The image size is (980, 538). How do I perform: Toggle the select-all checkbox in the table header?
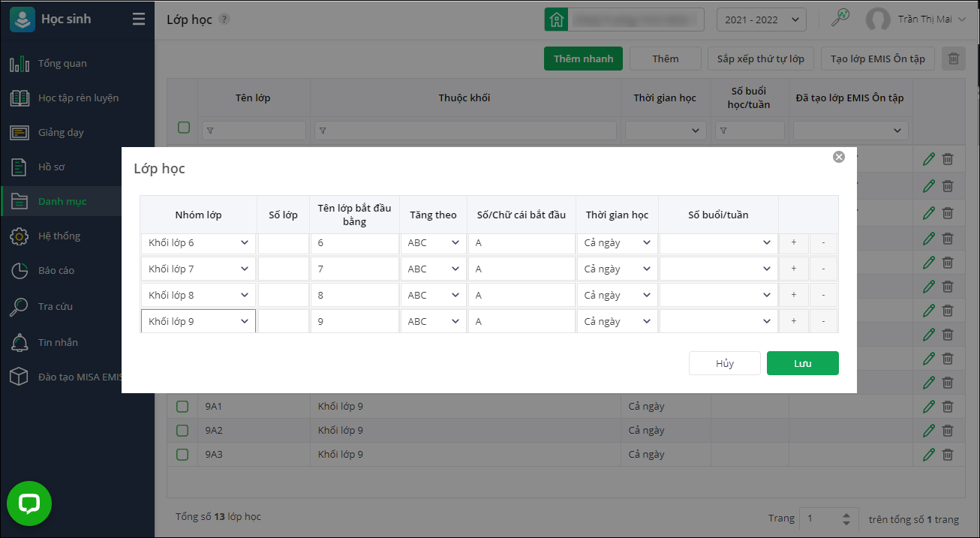tap(183, 128)
